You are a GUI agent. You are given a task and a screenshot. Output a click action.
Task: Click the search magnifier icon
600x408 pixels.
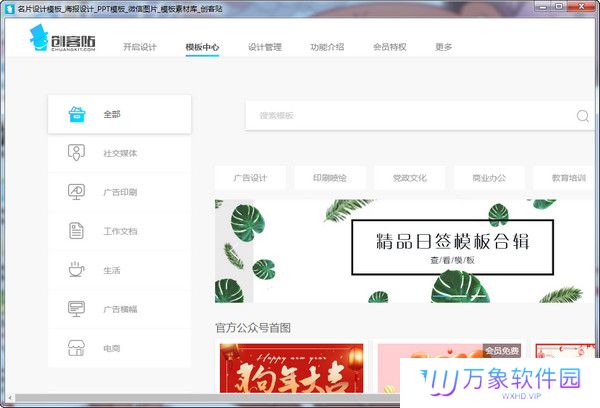coord(582,116)
